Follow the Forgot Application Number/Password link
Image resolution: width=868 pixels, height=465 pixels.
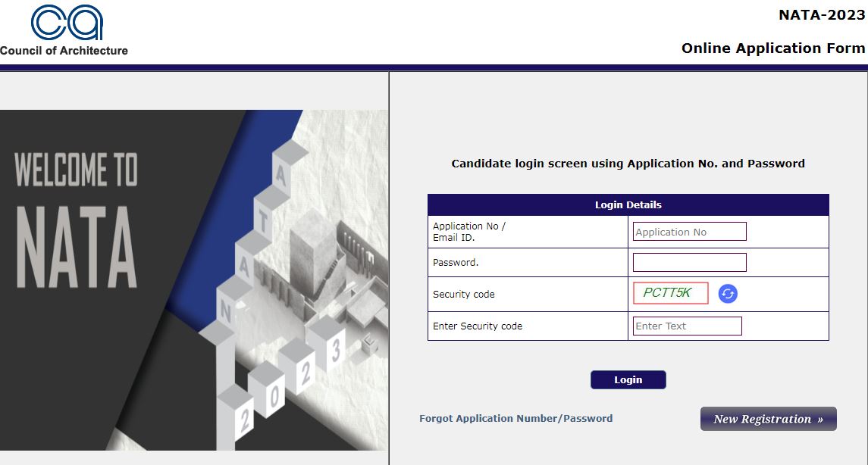click(515, 418)
